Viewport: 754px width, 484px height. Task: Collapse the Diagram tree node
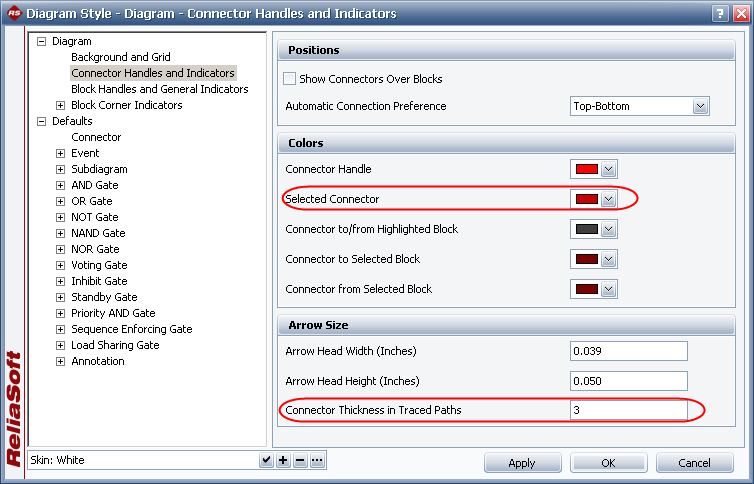tap(42, 42)
